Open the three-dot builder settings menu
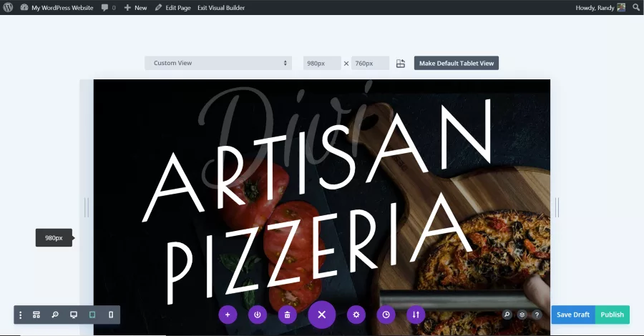 point(21,315)
